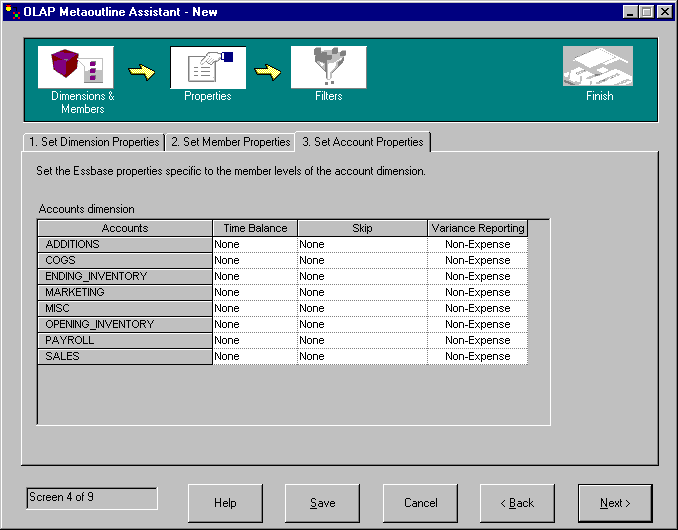Screen dimensions: 678x530
Task: Click Skip cell for MISC
Action: point(362,308)
